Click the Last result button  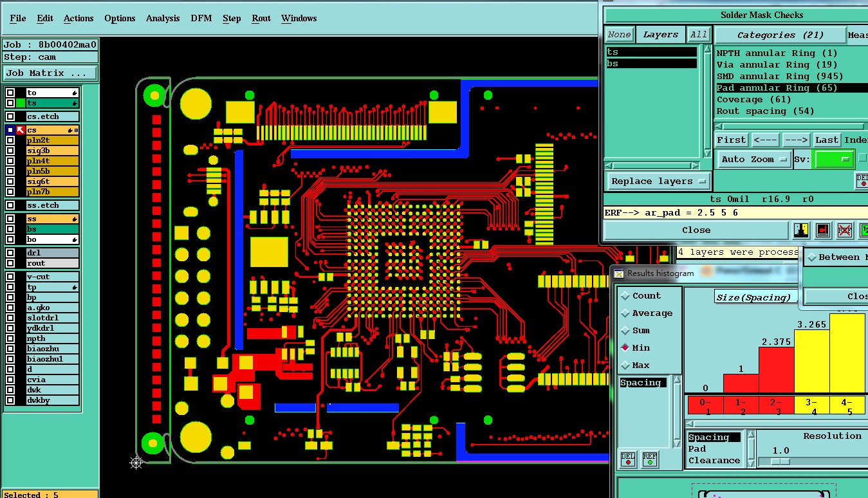click(827, 140)
